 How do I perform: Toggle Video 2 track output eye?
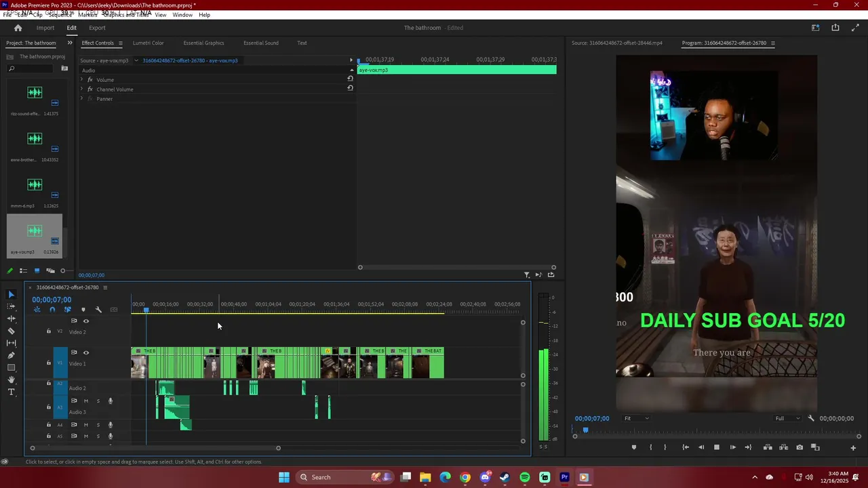pyautogui.click(x=85, y=321)
